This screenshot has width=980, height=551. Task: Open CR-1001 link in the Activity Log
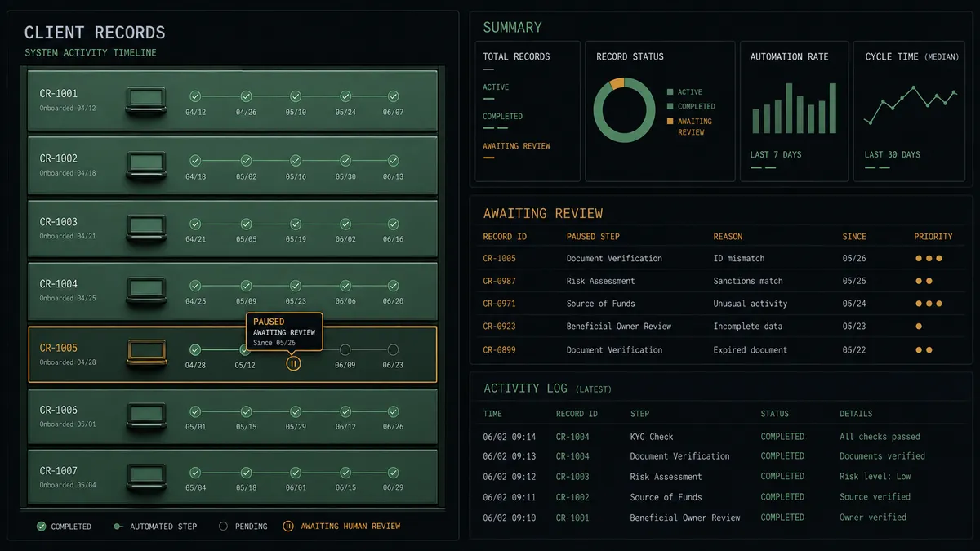[x=572, y=518]
